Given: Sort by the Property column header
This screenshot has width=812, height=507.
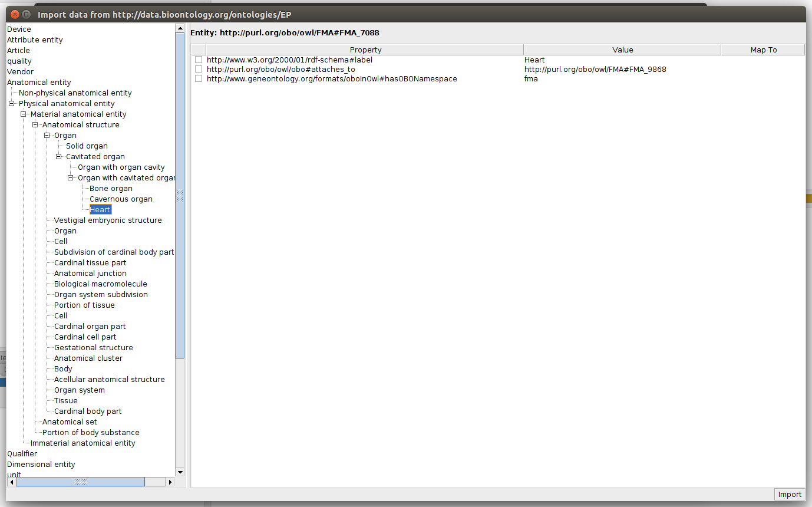Looking at the screenshot, I should point(365,50).
